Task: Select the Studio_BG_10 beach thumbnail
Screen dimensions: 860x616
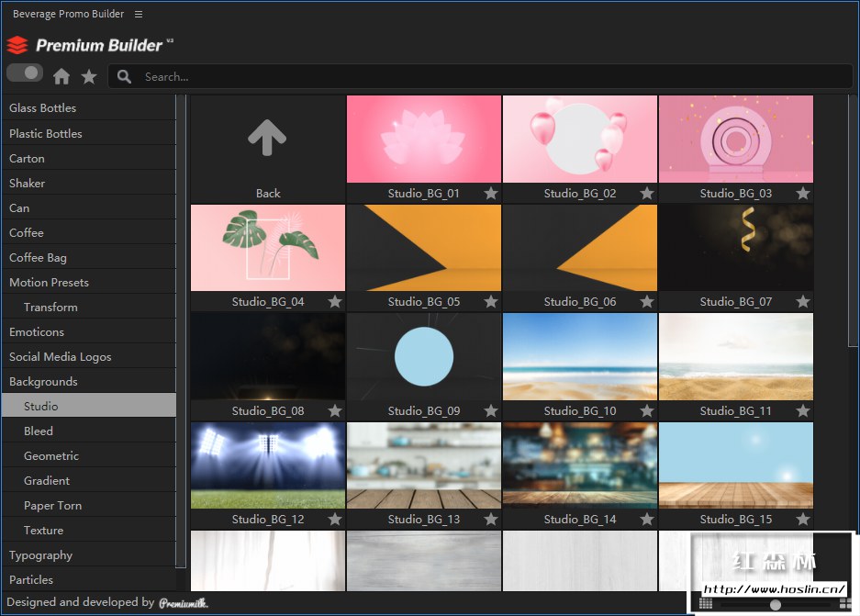Action: (580, 356)
